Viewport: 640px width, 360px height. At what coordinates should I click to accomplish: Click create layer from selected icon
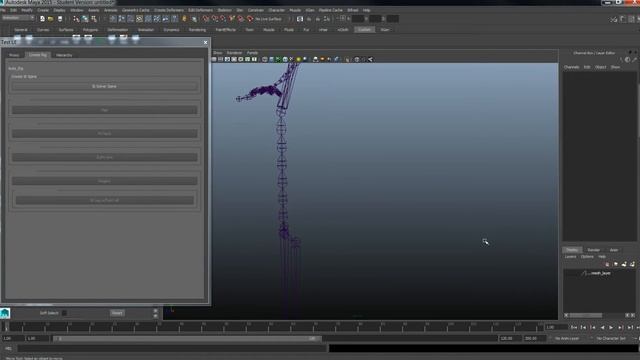(632, 264)
